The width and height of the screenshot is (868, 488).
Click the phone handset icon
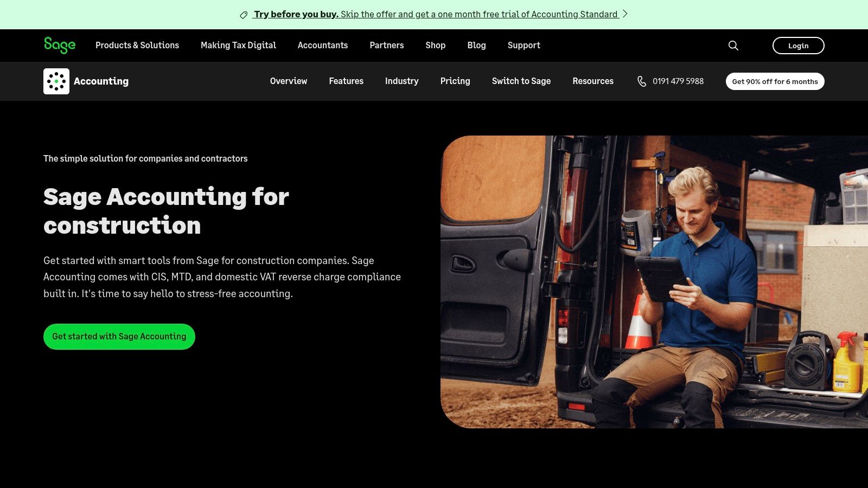(x=642, y=81)
